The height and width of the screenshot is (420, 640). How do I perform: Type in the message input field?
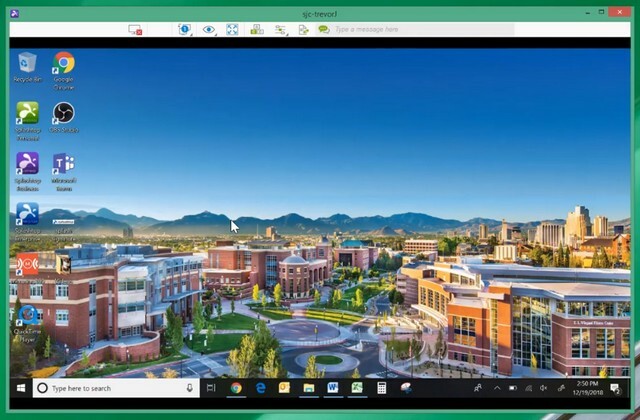(x=420, y=30)
